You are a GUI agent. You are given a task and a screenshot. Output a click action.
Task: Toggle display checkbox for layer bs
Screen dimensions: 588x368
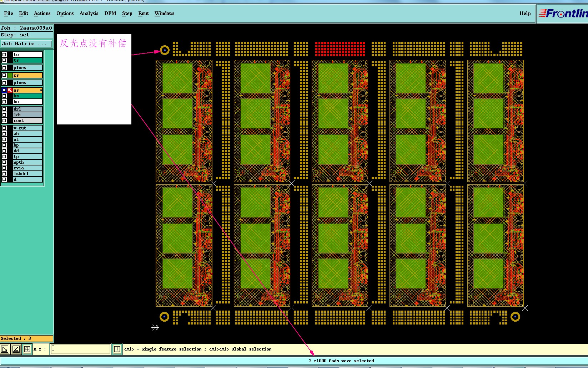pyautogui.click(x=4, y=96)
